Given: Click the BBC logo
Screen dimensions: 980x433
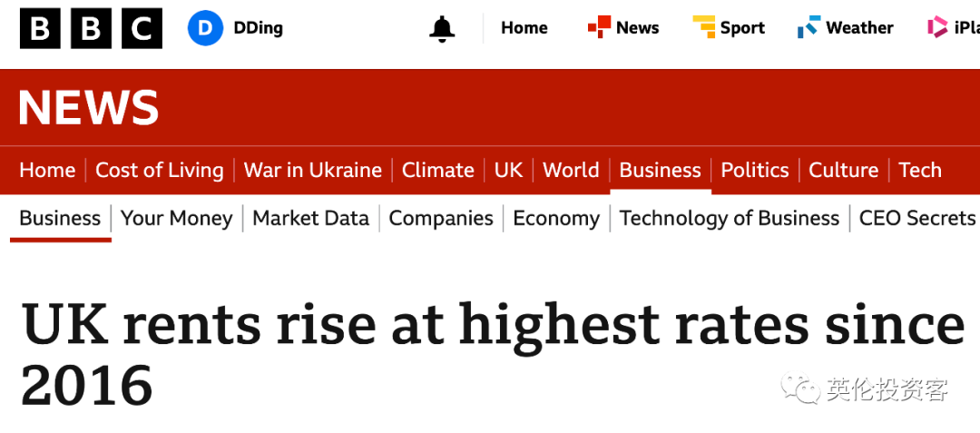Looking at the screenshot, I should (x=92, y=28).
